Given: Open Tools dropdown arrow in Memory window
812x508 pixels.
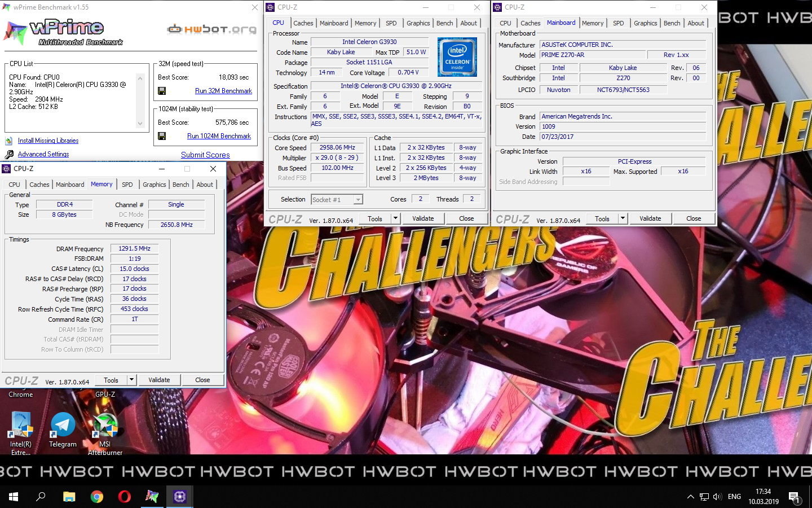Looking at the screenshot, I should coord(131,380).
